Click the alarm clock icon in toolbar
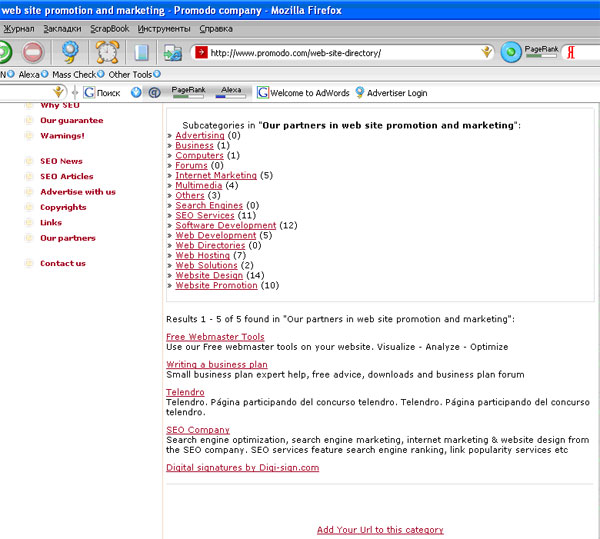The height and width of the screenshot is (539, 600). click(107, 52)
